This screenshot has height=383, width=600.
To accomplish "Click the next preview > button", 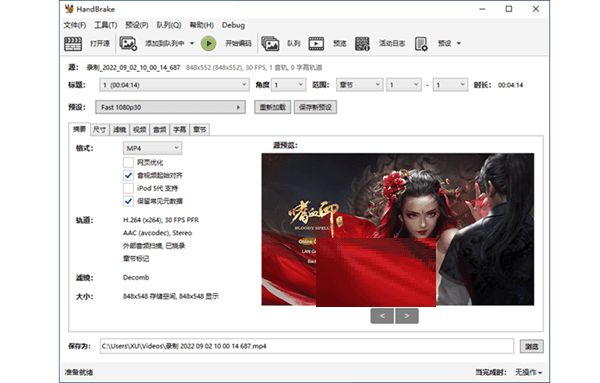I will 406,316.
